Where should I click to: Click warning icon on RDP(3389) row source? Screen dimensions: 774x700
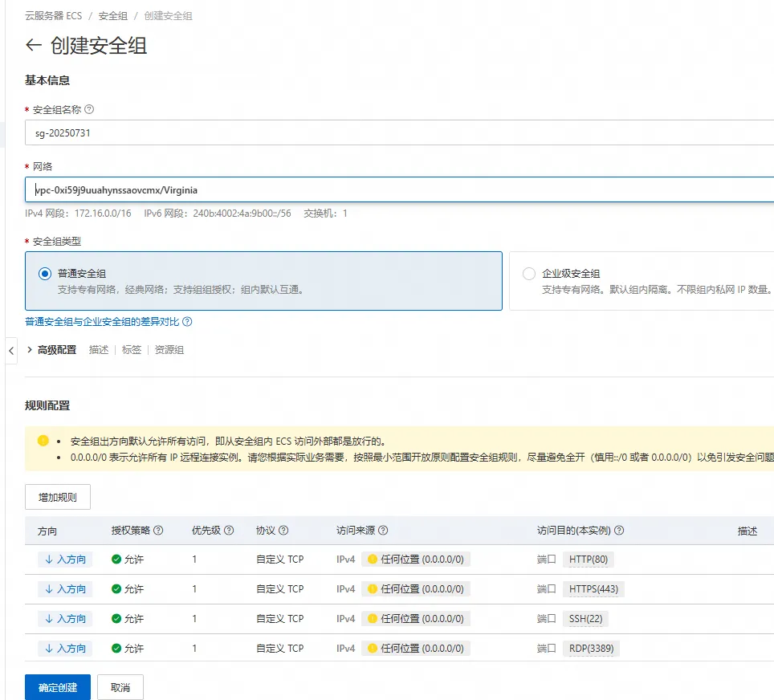373,648
